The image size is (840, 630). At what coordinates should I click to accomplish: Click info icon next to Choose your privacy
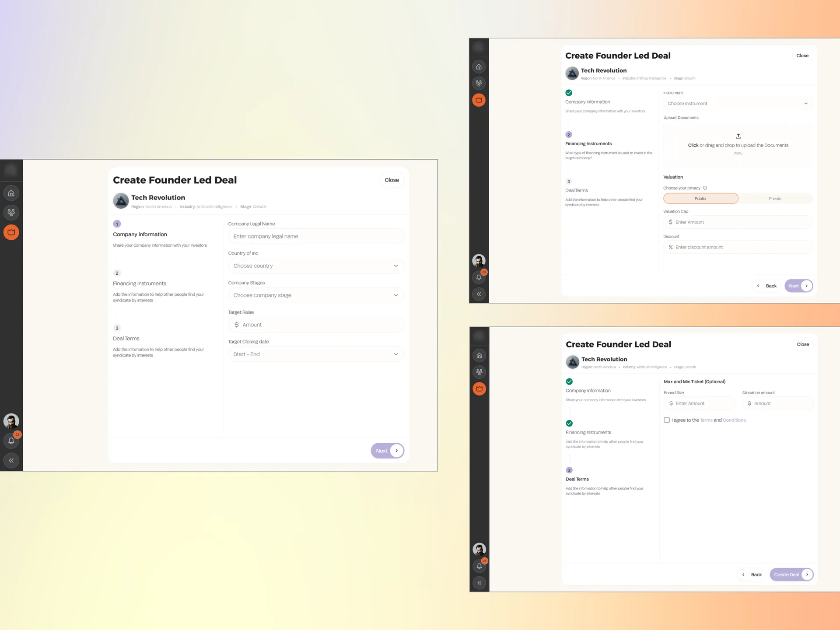[705, 188]
